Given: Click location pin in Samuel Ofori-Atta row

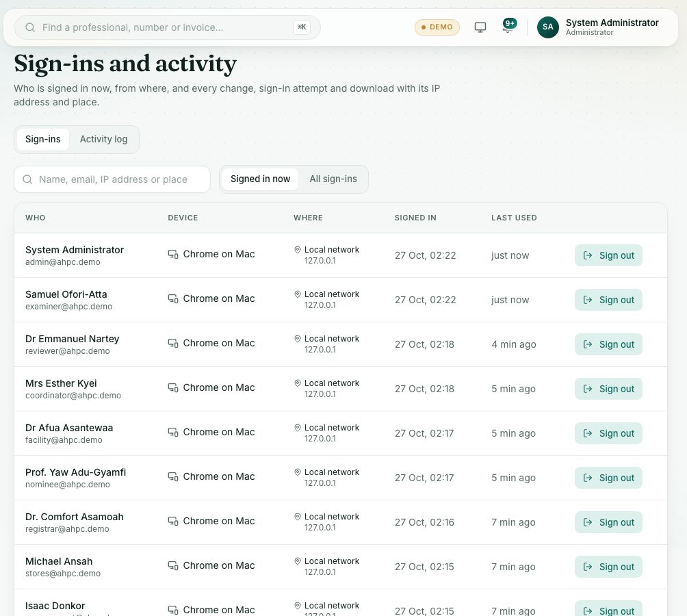Looking at the screenshot, I should pyautogui.click(x=298, y=294).
